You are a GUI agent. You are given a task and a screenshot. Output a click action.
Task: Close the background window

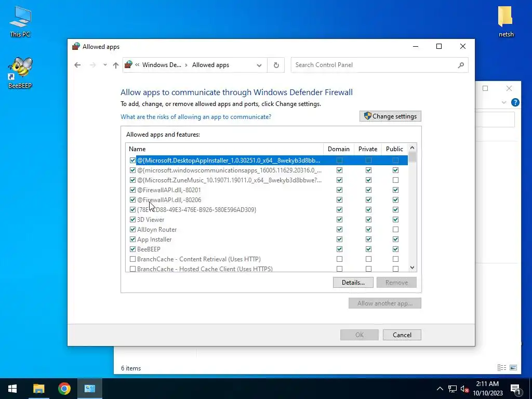pos(509,88)
